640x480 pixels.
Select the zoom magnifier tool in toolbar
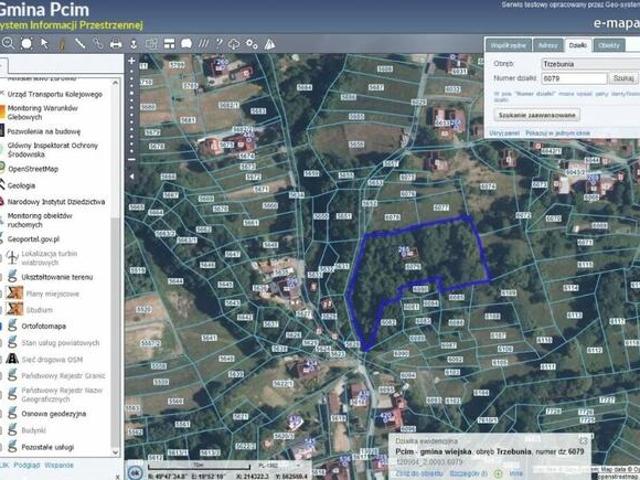point(8,43)
